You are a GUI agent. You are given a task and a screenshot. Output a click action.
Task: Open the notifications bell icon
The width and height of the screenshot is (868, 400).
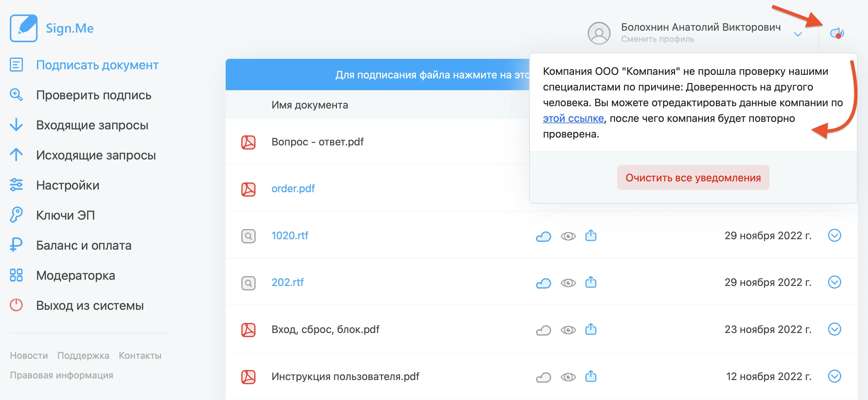point(837,33)
